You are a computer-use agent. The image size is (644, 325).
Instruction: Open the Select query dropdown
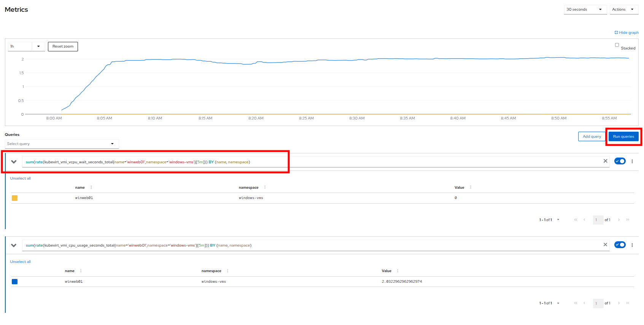(x=62, y=144)
